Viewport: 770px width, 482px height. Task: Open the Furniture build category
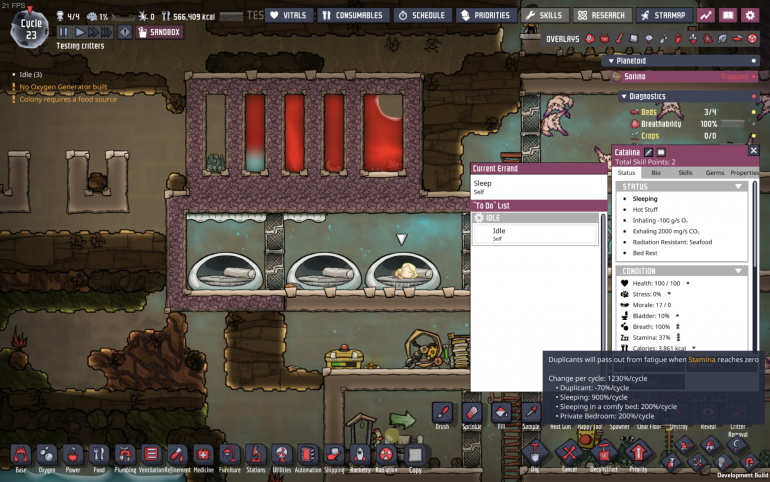click(x=229, y=455)
